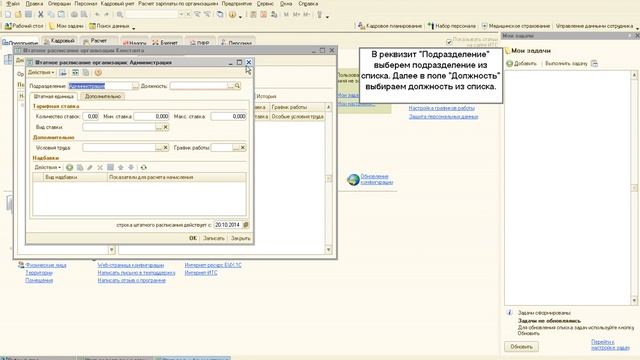Add a row with green plus in Надбавки

point(70,167)
